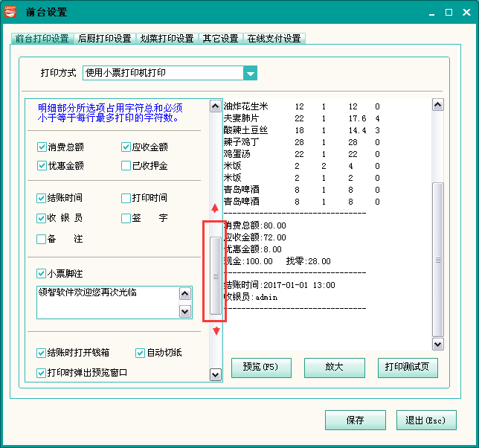Click the red down arrow below the slider

tap(216, 331)
